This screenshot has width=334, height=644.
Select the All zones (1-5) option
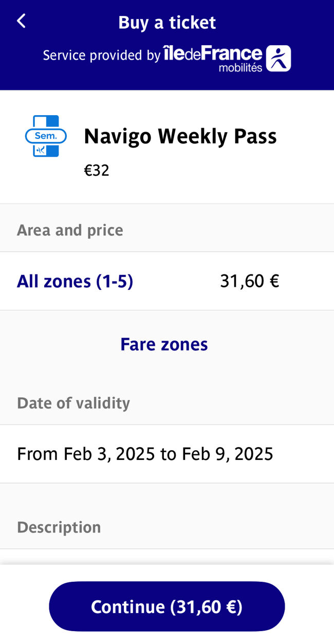[75, 281]
